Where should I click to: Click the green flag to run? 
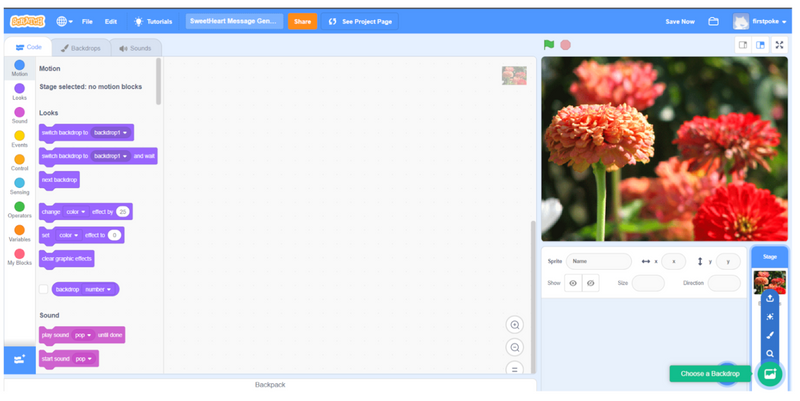click(x=549, y=45)
